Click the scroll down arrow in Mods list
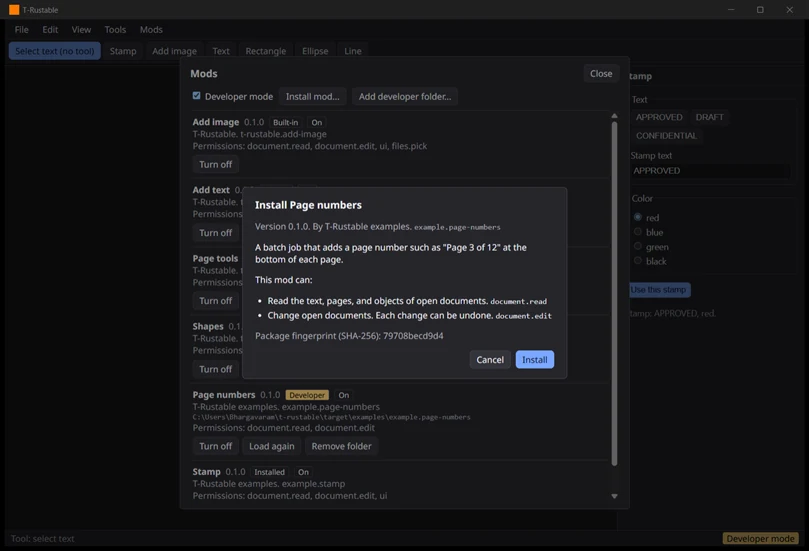Image resolution: width=809 pixels, height=551 pixels. pos(614,496)
